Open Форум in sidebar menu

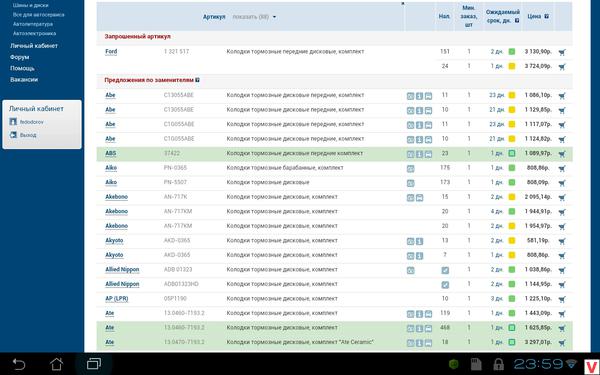pyautogui.click(x=20, y=57)
